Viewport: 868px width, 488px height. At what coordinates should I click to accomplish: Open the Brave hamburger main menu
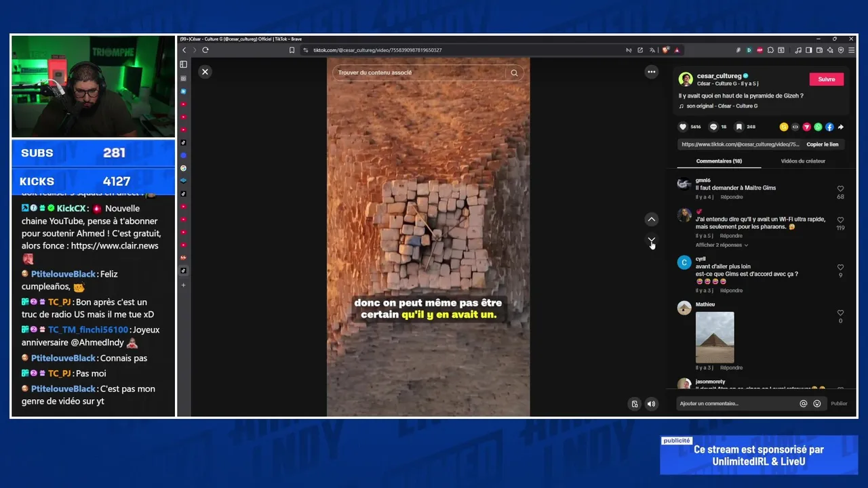pos(851,50)
